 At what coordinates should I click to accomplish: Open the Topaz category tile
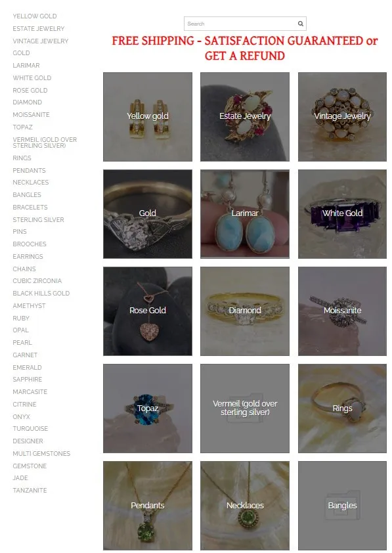[x=148, y=409]
